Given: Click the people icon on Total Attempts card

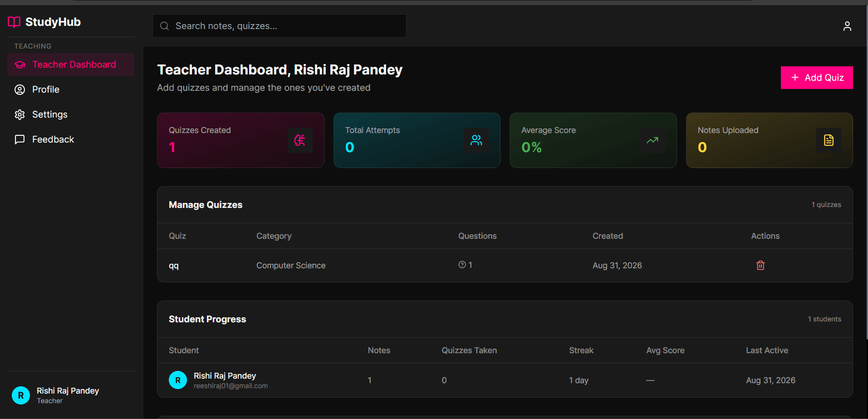Looking at the screenshot, I should [x=476, y=140].
